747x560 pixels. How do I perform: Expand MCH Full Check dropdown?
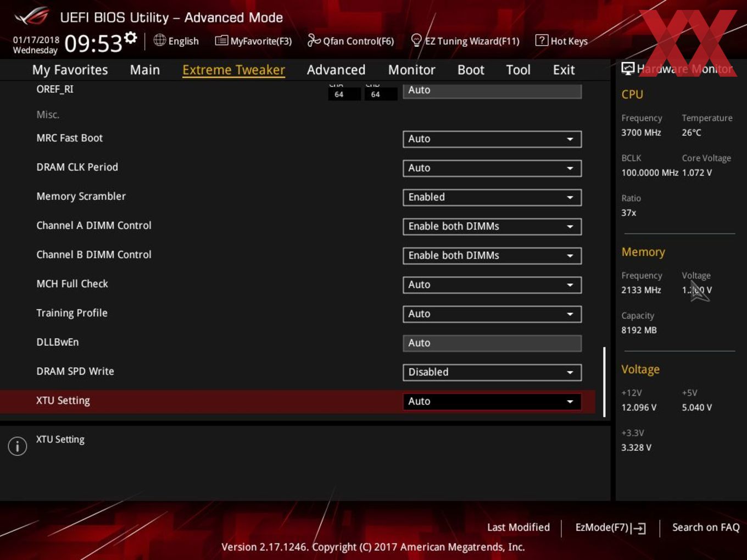tap(492, 284)
